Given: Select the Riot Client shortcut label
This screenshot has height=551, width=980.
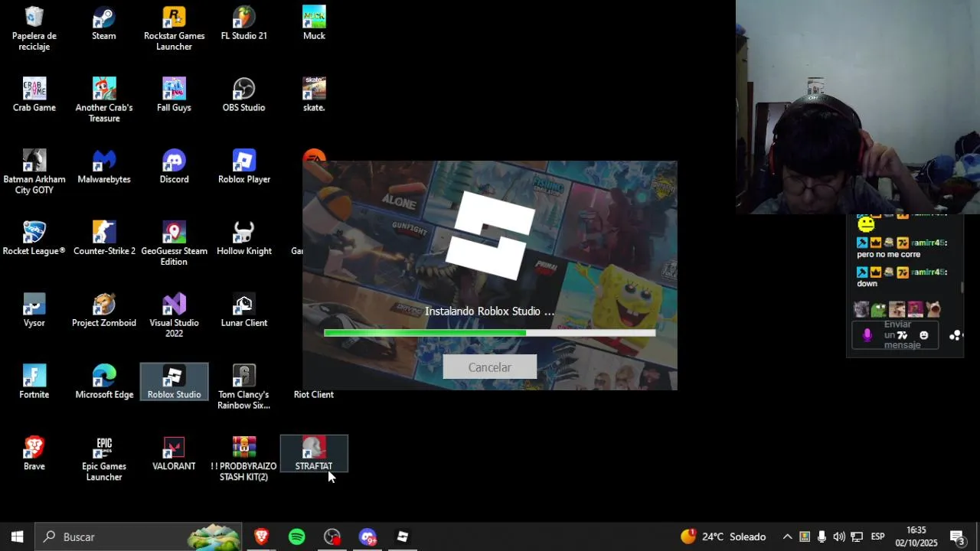Looking at the screenshot, I should [314, 395].
